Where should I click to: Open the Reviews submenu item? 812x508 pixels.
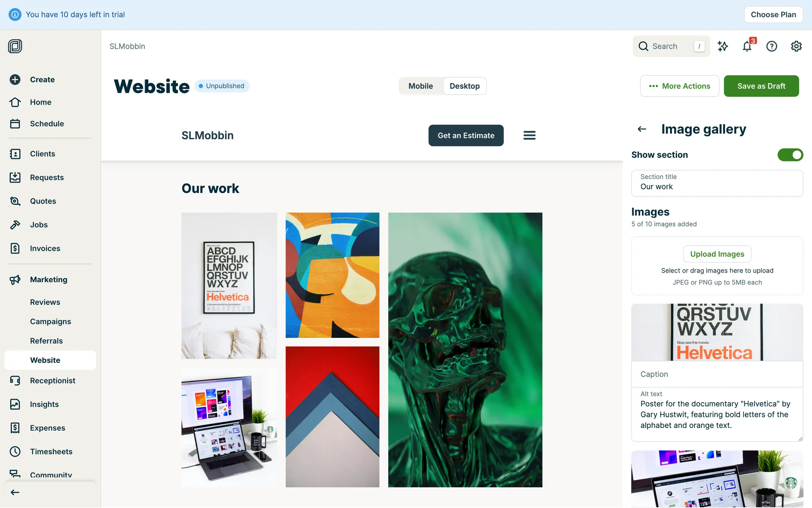[45, 302]
